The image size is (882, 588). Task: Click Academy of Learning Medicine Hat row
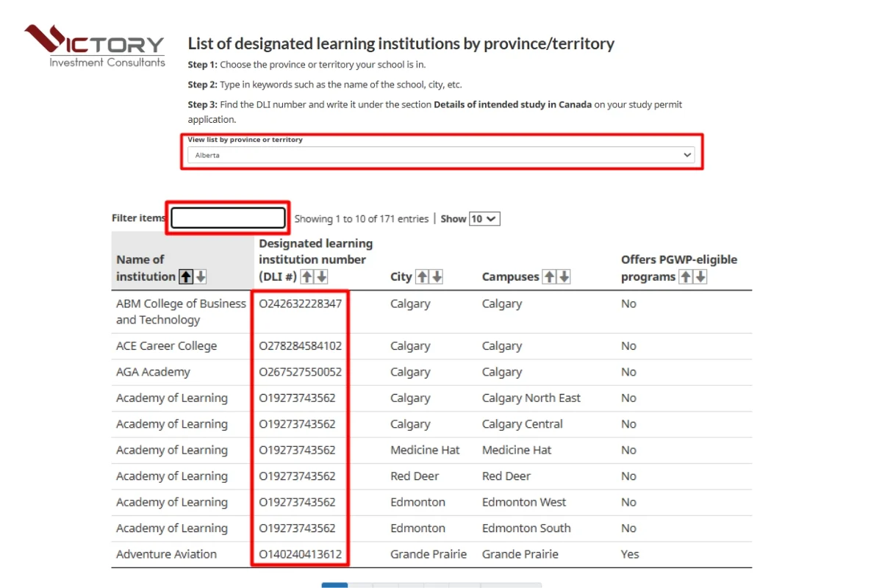tap(431, 450)
